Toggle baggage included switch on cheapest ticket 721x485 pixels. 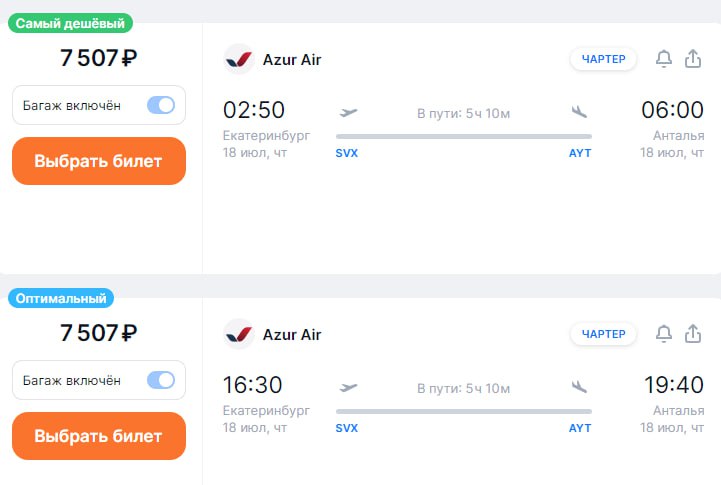(x=161, y=105)
